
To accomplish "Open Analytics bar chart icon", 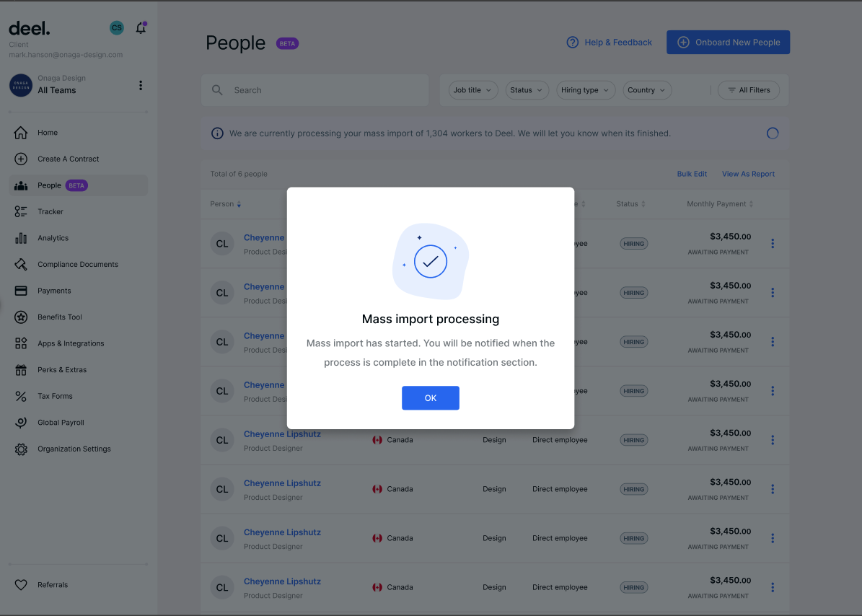I will coord(21,238).
